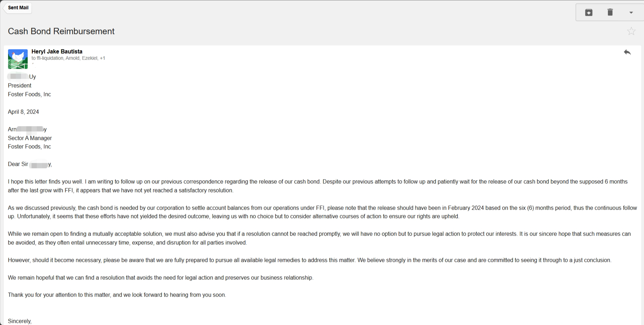
Task: Go back to Sent Mail
Action: point(18,8)
